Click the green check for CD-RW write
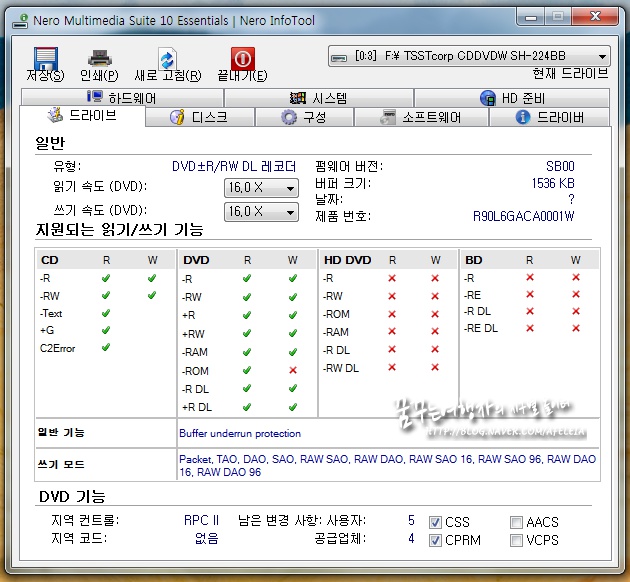Screen dimensions: 630x582 [152, 296]
